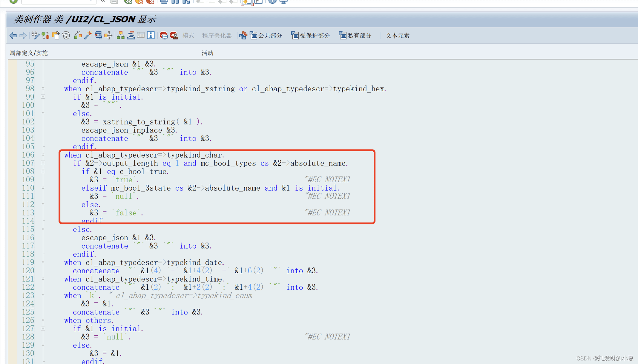Click the hierarchy display icon in the toolbar
The image size is (638, 364).
tap(121, 35)
